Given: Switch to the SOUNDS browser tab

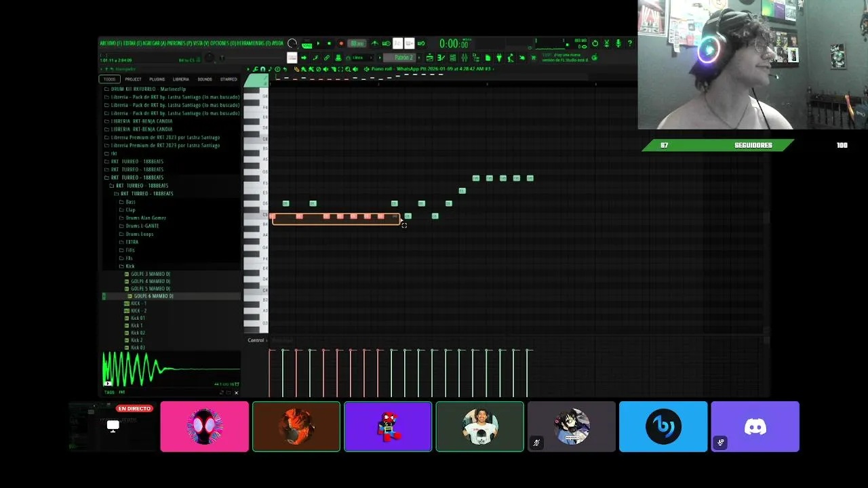Looking at the screenshot, I should point(204,79).
